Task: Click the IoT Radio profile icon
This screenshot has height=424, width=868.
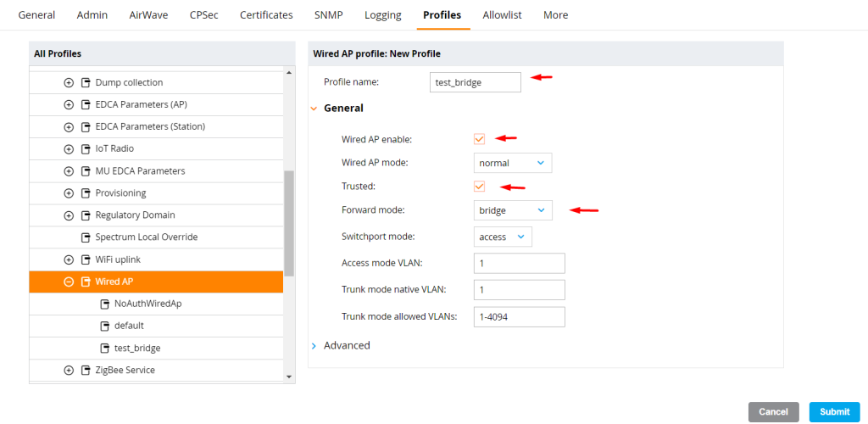Action: pos(86,149)
